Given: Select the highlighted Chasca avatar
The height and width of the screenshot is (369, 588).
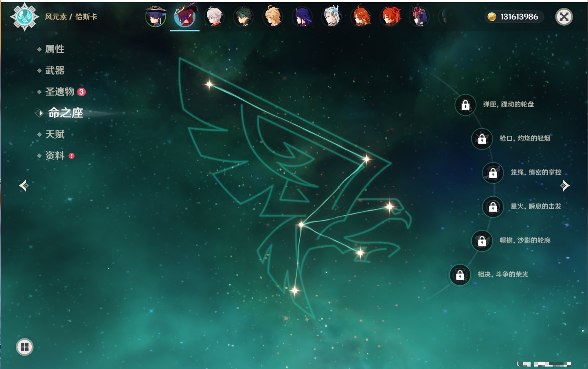Looking at the screenshot, I should click(x=185, y=16).
